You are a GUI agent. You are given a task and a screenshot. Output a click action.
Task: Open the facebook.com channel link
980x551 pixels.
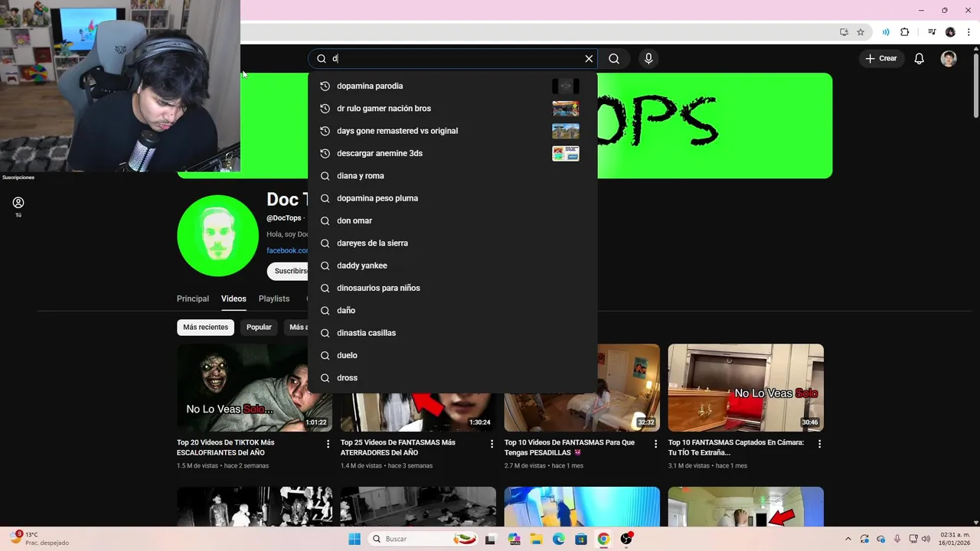[x=287, y=250]
